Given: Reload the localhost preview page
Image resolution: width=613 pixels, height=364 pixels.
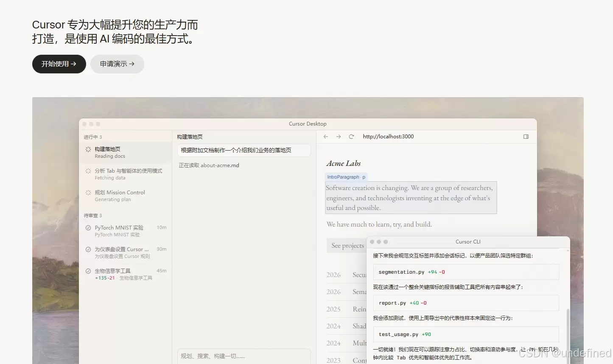Looking at the screenshot, I should click(x=351, y=137).
